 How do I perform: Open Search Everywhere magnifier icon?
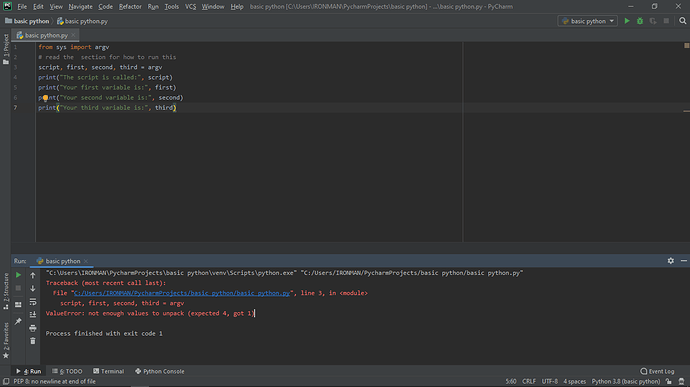tap(683, 21)
